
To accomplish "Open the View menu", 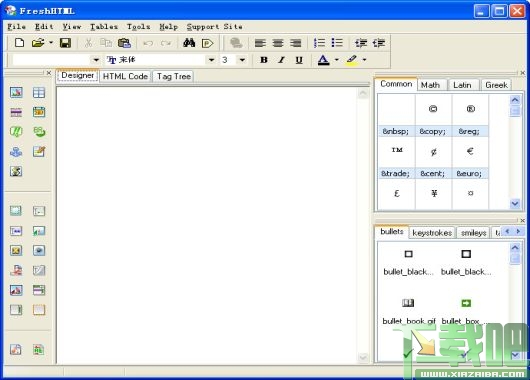I will click(x=72, y=27).
